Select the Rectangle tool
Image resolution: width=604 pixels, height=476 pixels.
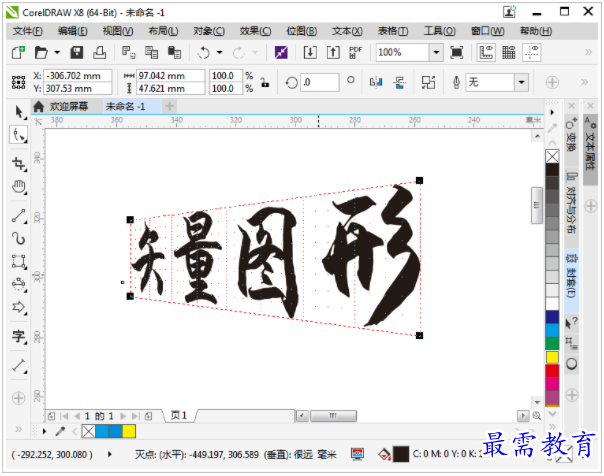18,261
